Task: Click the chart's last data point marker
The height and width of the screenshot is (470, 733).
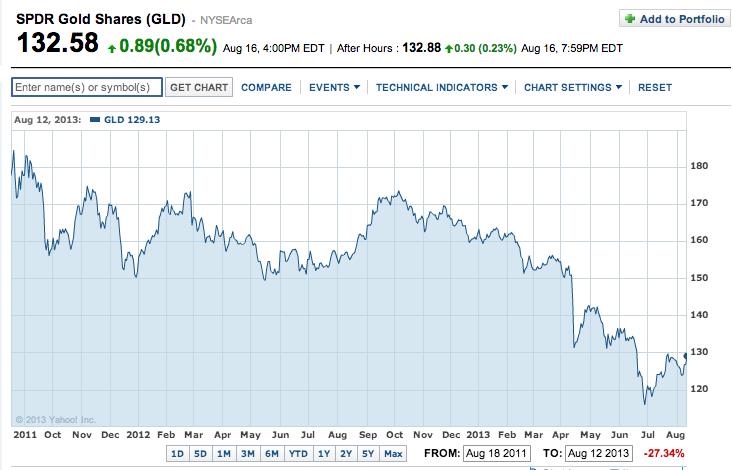Action: (685, 356)
